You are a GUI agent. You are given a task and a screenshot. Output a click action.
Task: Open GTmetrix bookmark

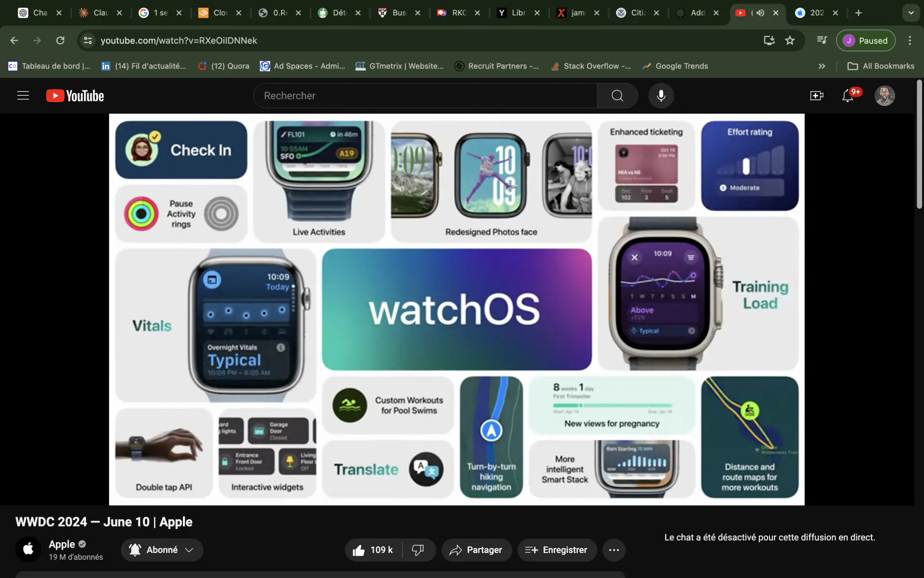point(399,66)
